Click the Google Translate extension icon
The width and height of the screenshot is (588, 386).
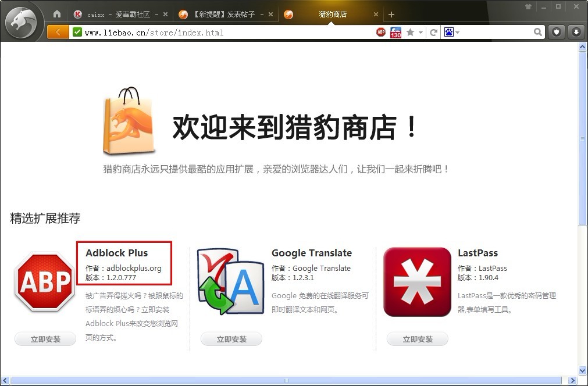pyautogui.click(x=231, y=281)
